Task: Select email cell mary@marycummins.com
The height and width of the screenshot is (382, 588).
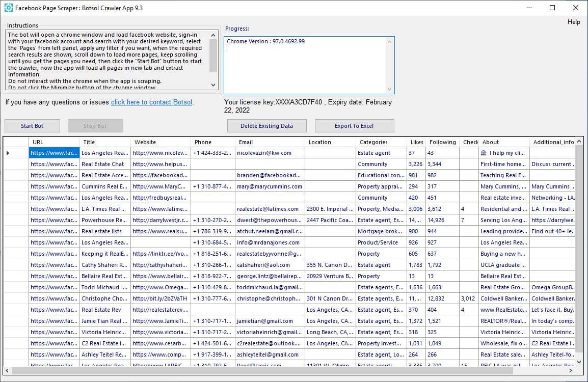Action: tap(270, 187)
